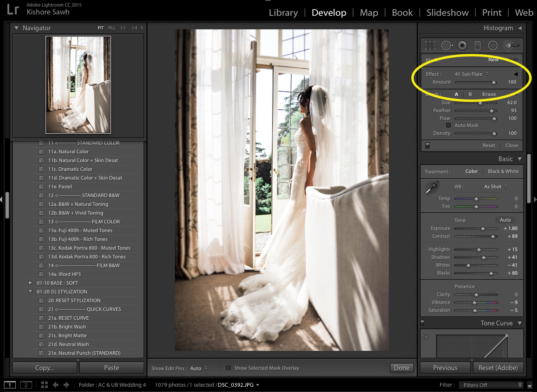Enable Show Selected Mask Overlay checkbox
The image size is (537, 392).
(x=228, y=368)
